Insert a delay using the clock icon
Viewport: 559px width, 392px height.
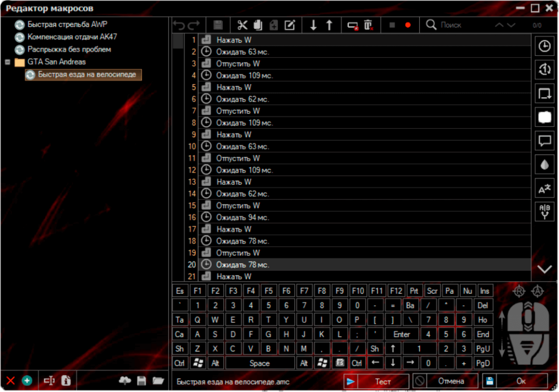point(544,46)
